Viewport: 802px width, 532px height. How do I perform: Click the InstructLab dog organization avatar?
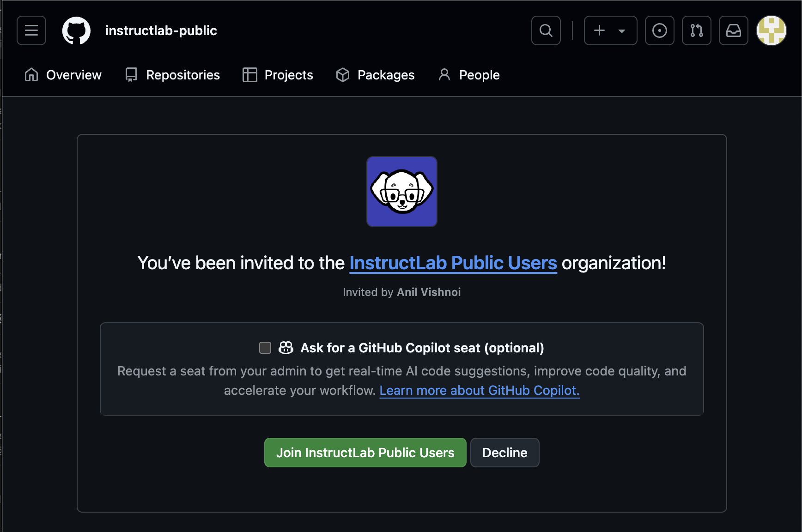[x=401, y=191]
